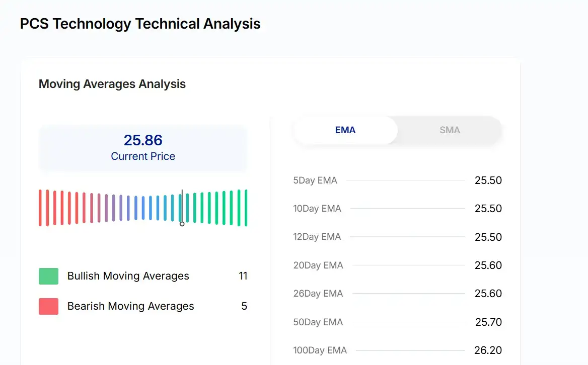Select the 5Day EMA row label
Viewport: 588px width, 365px height.
click(315, 180)
